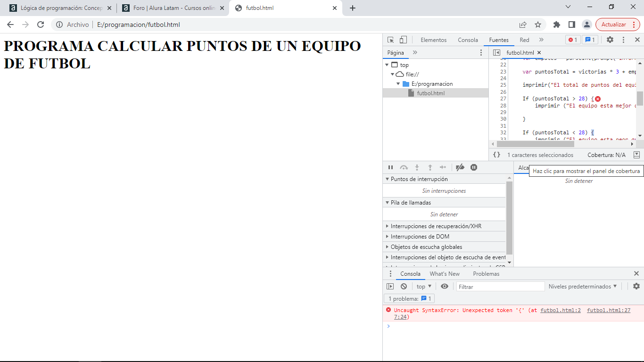The image size is (644, 362).
Task: Click the step out of function icon
Action: pos(430,167)
